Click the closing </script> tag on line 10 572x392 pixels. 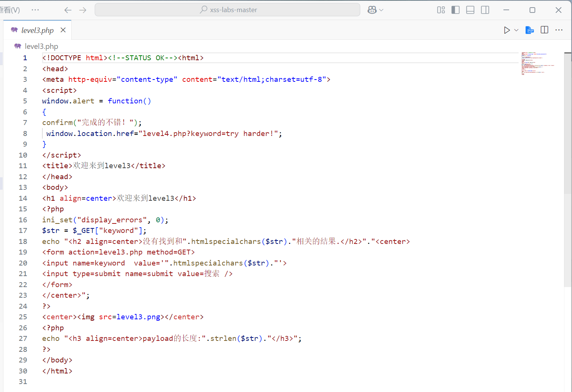61,155
